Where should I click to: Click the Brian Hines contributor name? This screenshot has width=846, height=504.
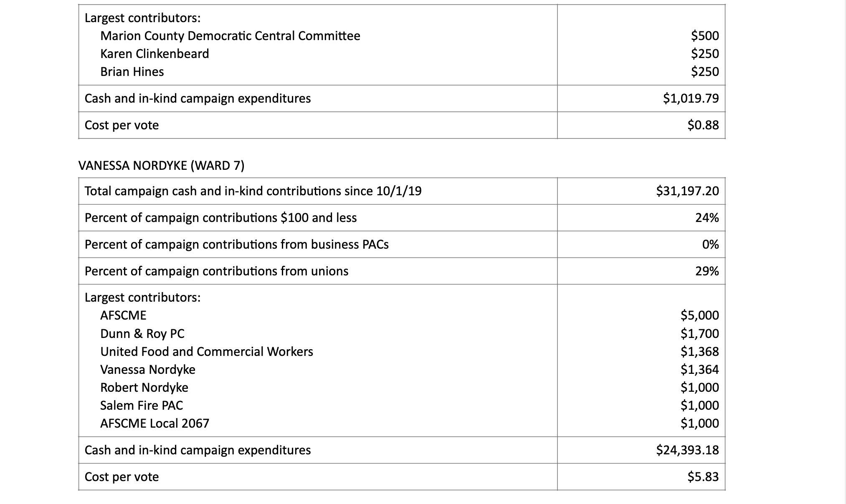(x=132, y=72)
